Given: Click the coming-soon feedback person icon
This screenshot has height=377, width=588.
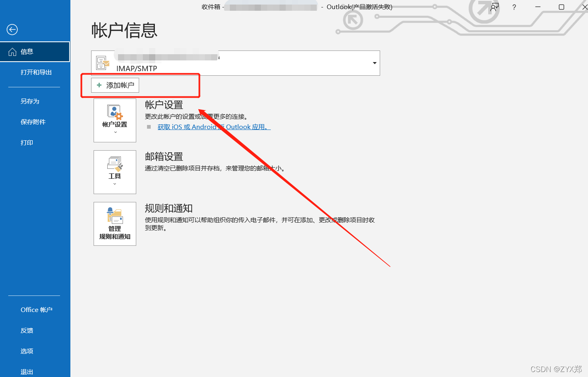Looking at the screenshot, I should [x=494, y=7].
